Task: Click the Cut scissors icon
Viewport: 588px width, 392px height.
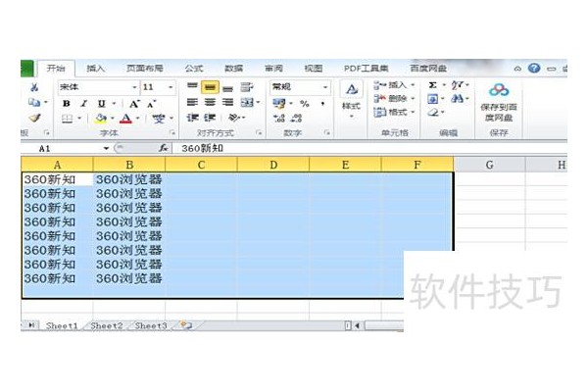Action: [34, 87]
